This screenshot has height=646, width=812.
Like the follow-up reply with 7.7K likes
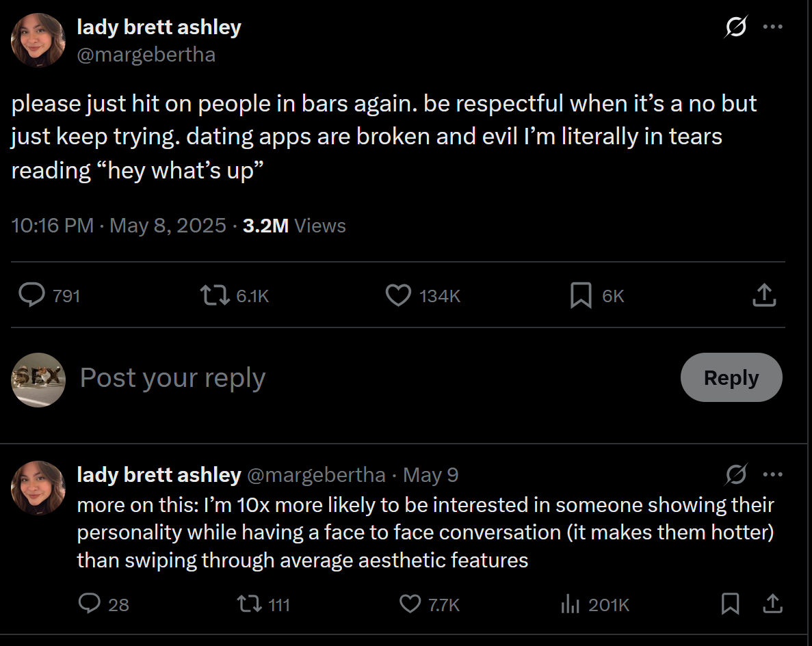[x=410, y=604]
